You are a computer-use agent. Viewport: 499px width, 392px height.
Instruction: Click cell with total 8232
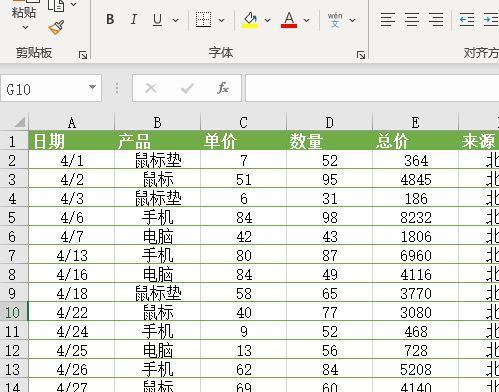(415, 217)
